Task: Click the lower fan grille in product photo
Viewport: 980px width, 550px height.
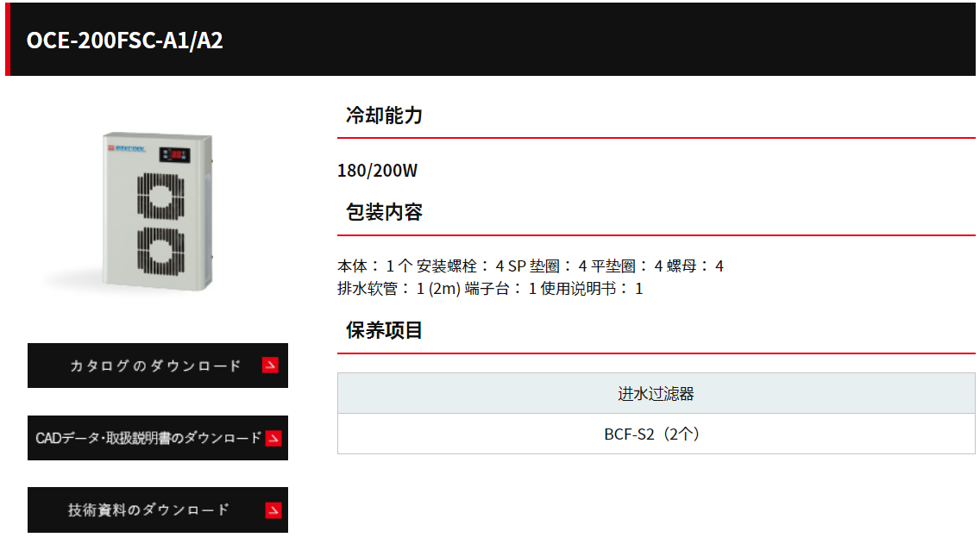Action: [x=160, y=251]
